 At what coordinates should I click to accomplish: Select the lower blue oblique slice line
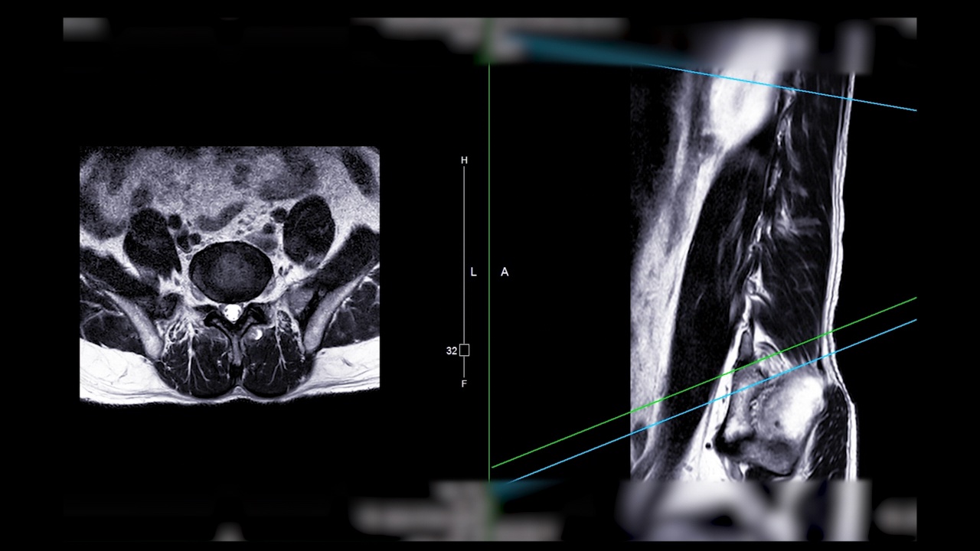(712, 400)
